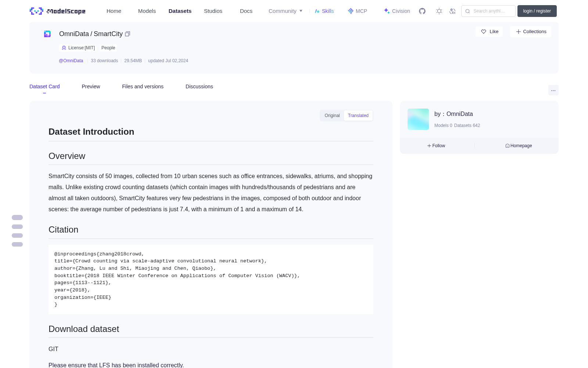Open the three-dot more options menu
Image resolution: width=588 pixels, height=368 pixels.
553,90
